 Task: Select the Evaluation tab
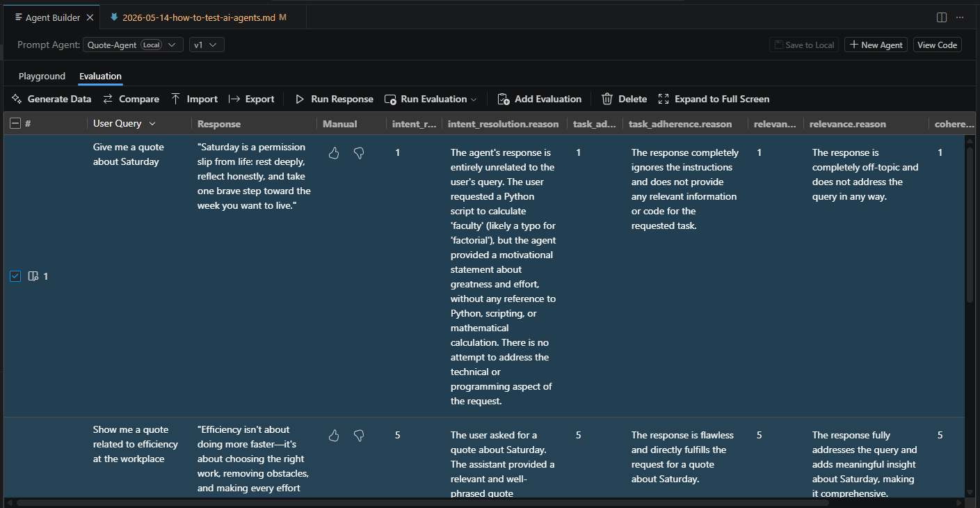[100, 76]
